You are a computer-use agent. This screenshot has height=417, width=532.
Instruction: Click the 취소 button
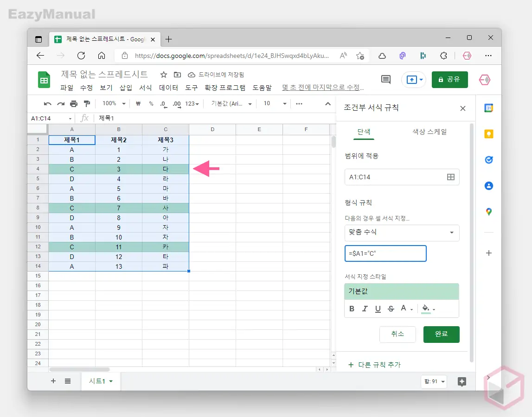click(x=397, y=334)
